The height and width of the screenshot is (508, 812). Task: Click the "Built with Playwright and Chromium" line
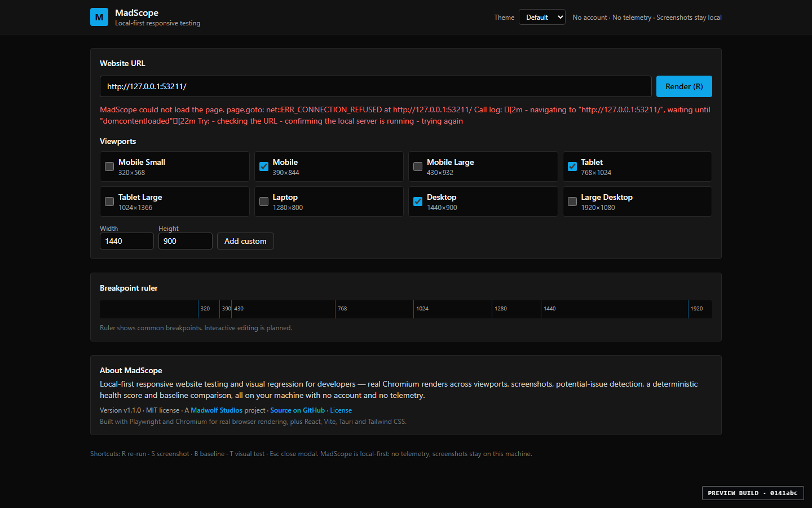(x=253, y=422)
